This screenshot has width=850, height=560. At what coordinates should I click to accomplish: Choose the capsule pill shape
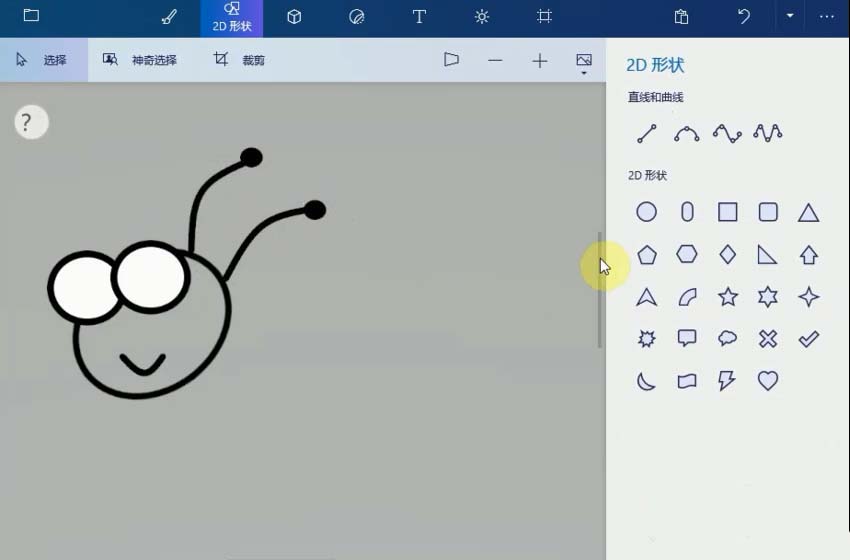coord(687,212)
